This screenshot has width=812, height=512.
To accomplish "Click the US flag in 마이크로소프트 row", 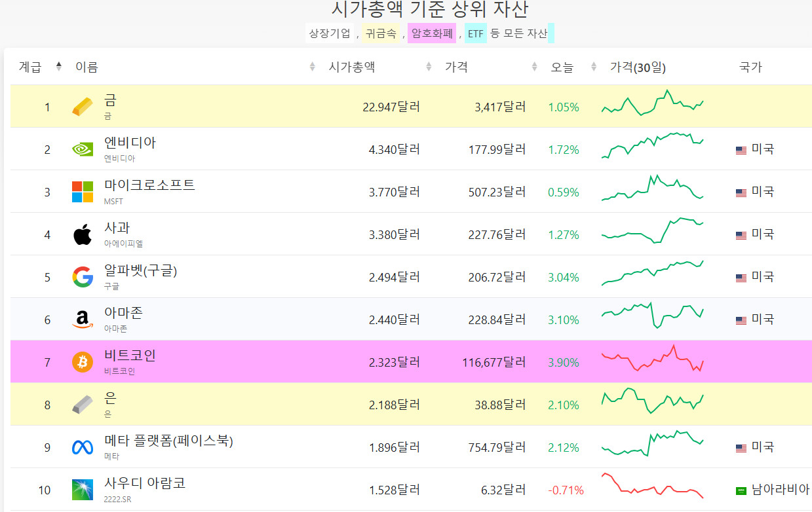I will 741,192.
